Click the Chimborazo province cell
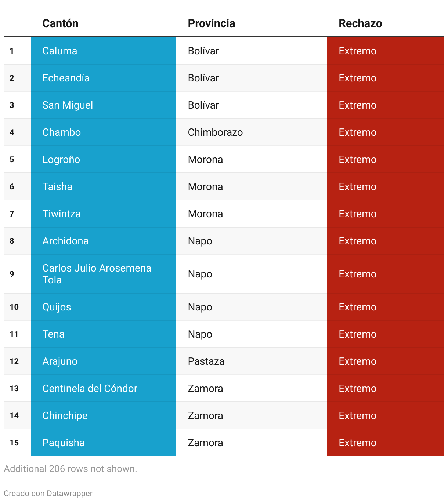This screenshot has width=448, height=502. pyautogui.click(x=252, y=132)
